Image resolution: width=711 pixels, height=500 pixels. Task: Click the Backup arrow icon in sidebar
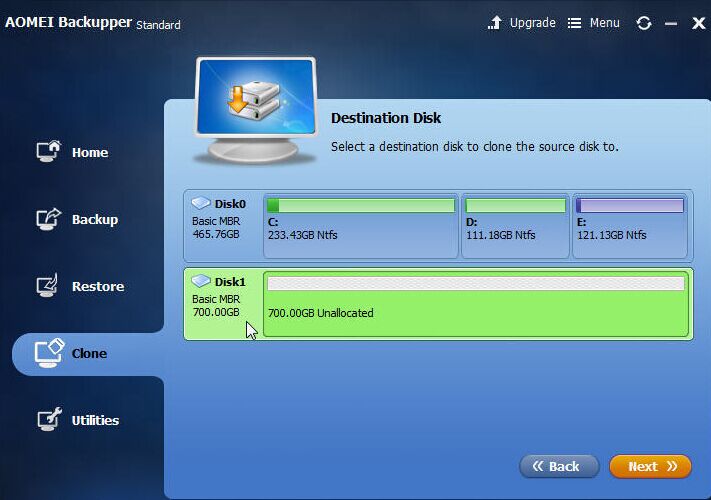[49, 219]
